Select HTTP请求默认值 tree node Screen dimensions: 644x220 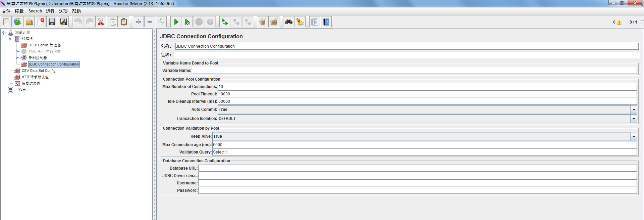[x=35, y=77]
